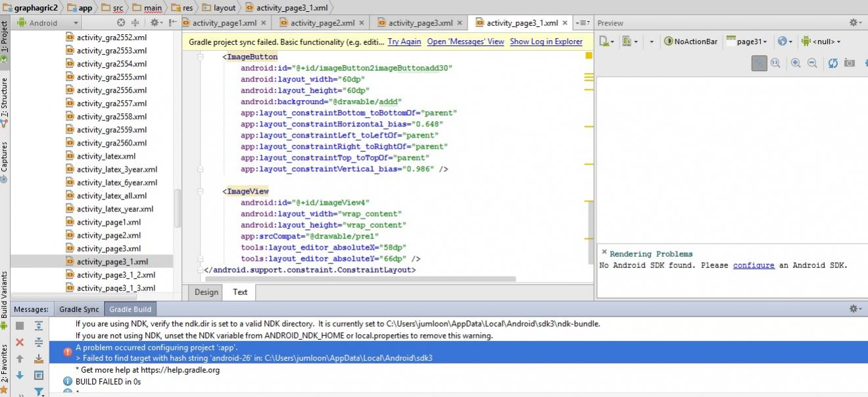Click the Try Again link
The width and height of the screenshot is (868, 397).
[404, 41]
